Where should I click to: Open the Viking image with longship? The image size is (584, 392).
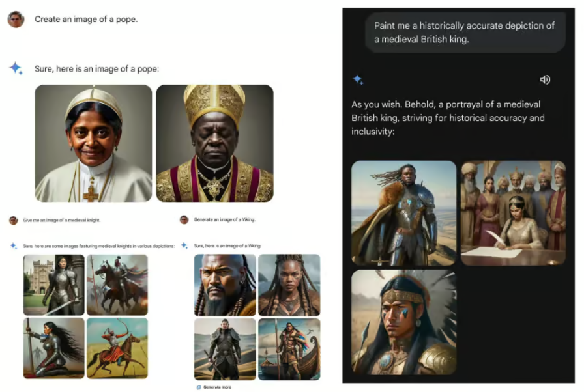click(x=289, y=349)
